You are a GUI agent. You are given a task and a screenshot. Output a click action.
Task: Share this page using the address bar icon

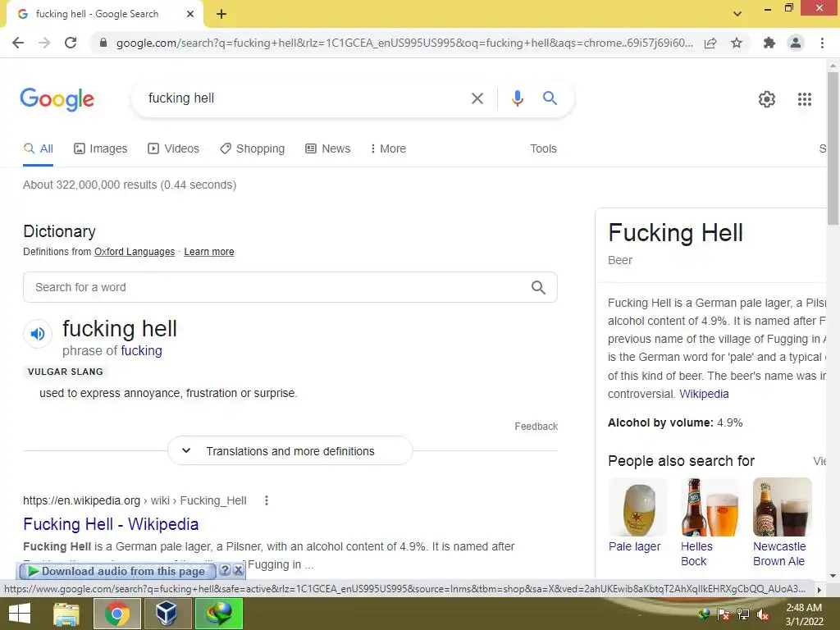click(710, 43)
